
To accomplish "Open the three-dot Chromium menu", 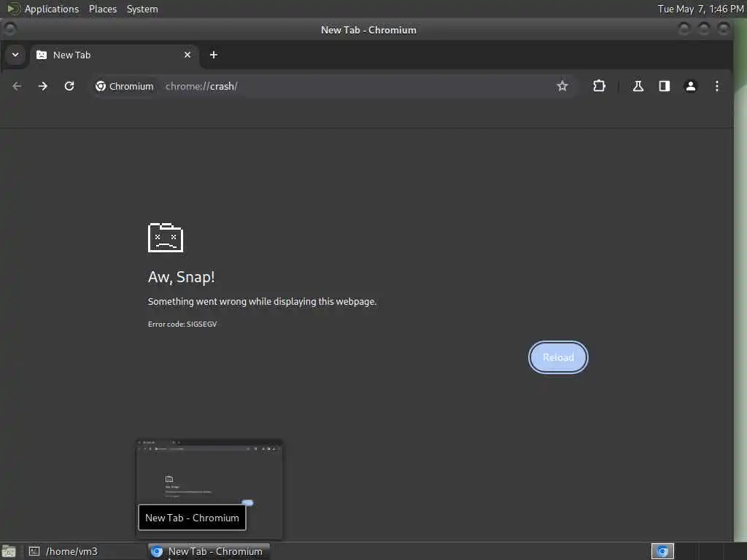I will (716, 86).
